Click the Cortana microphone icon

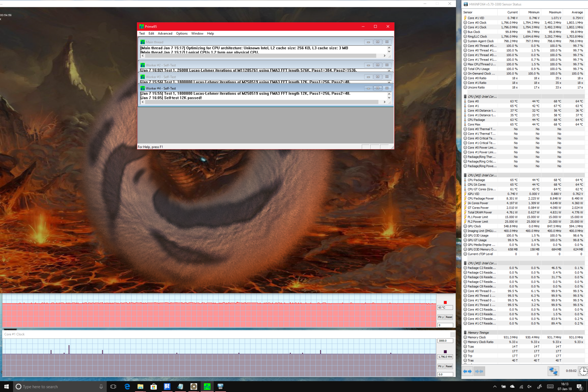[101, 386]
